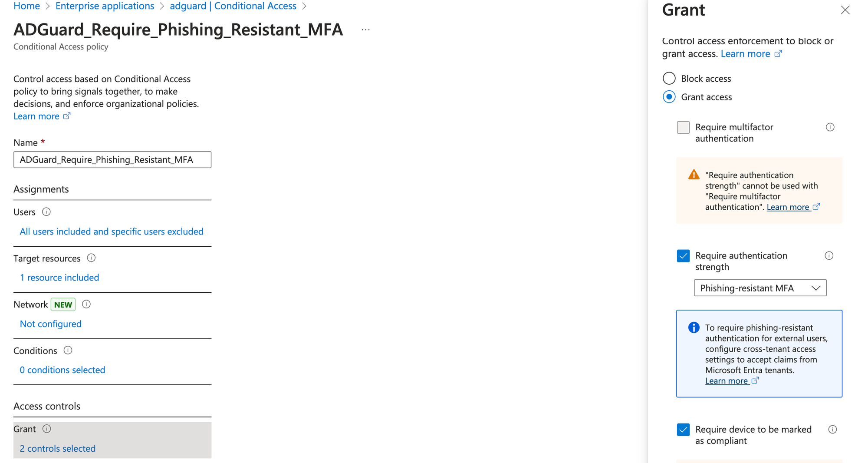Click info icon for Require multifactor authentication

(830, 127)
